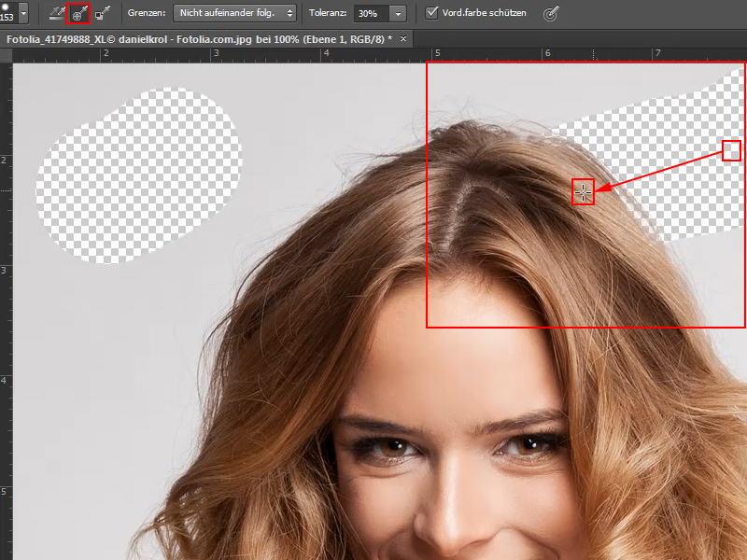Click the crosshair cursor on the hair
The height and width of the screenshot is (560, 747).
pos(583,192)
